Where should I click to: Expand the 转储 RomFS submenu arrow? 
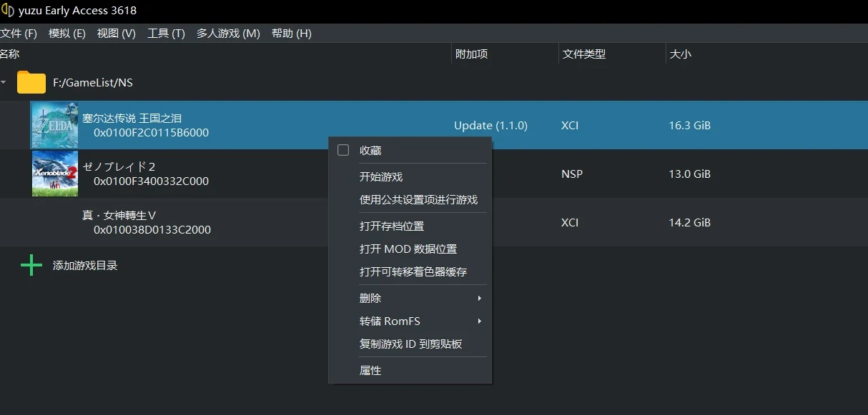pos(480,321)
